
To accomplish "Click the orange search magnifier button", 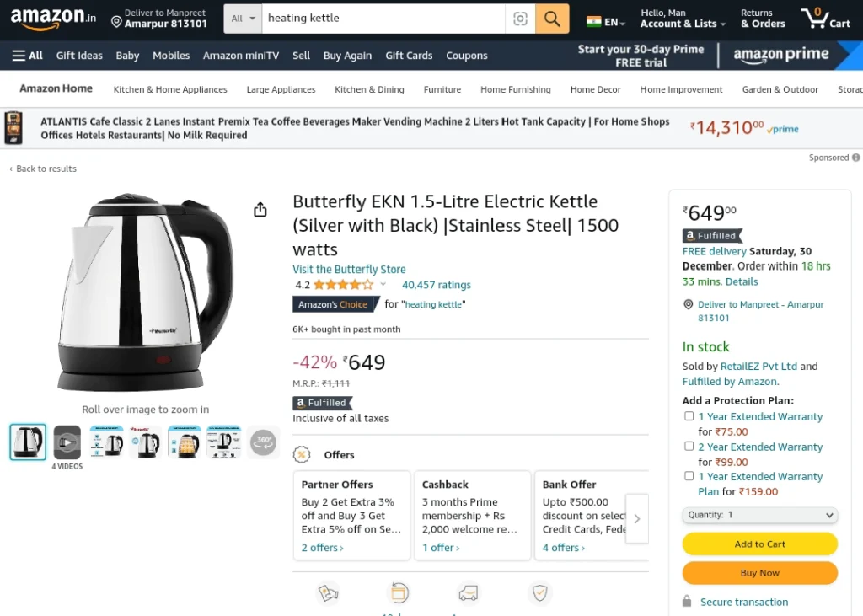I will click(x=552, y=19).
